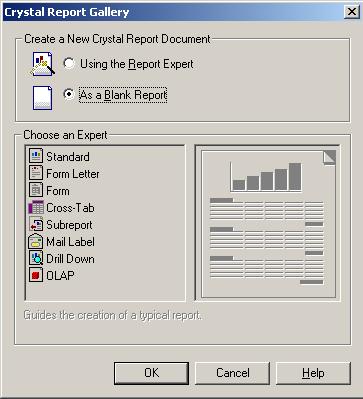
Task: Choose the Mail Label list entry
Action: coord(61,242)
